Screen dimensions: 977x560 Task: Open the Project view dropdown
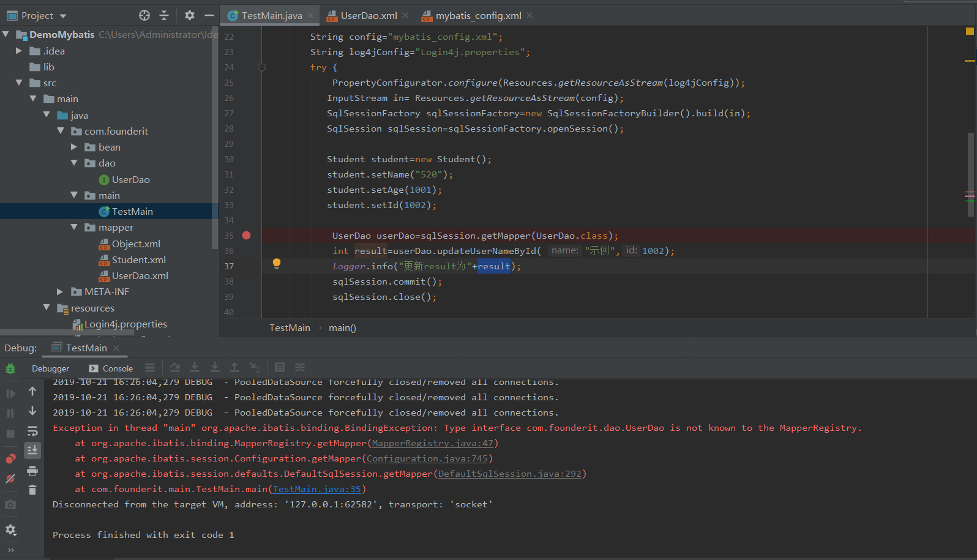pyautogui.click(x=63, y=16)
